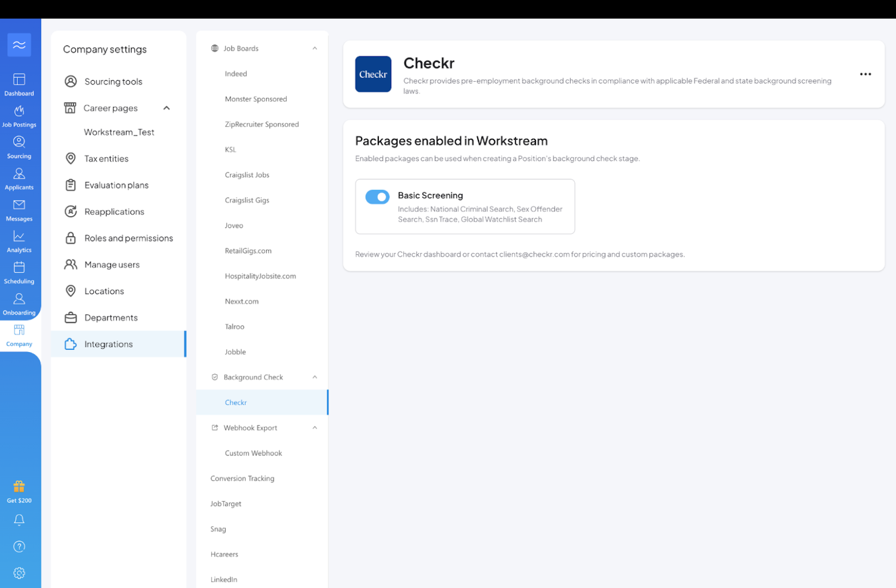The image size is (896, 588).
Task: Click the Get $200 gift icon
Action: (19, 486)
